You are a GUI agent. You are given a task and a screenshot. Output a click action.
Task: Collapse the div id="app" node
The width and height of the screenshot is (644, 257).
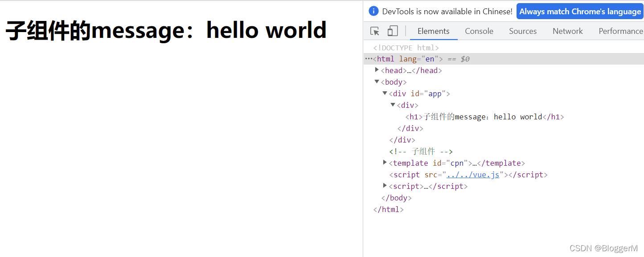click(385, 93)
